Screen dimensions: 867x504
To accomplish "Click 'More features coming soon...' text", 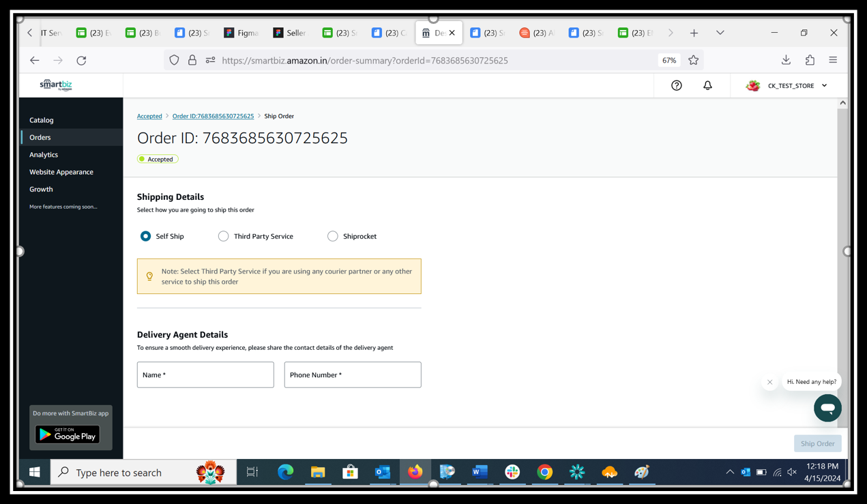I will (63, 207).
